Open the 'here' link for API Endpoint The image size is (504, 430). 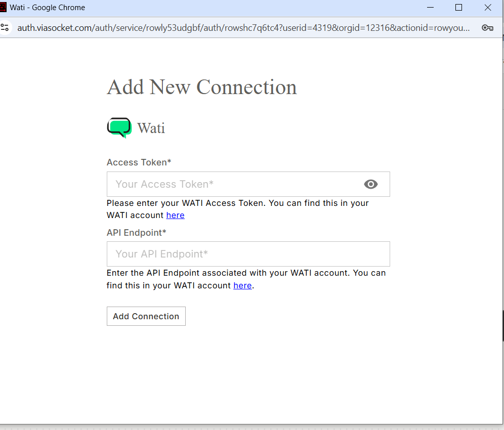tap(242, 285)
